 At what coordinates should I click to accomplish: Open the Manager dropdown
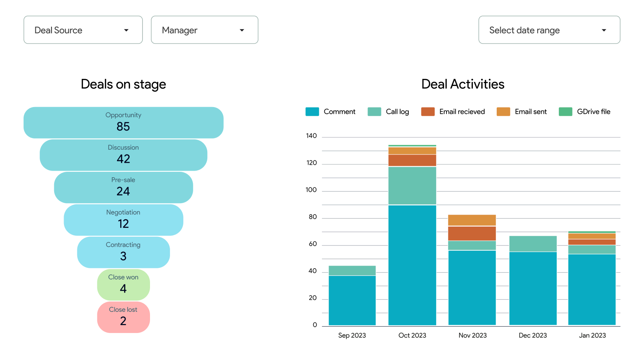click(x=204, y=30)
